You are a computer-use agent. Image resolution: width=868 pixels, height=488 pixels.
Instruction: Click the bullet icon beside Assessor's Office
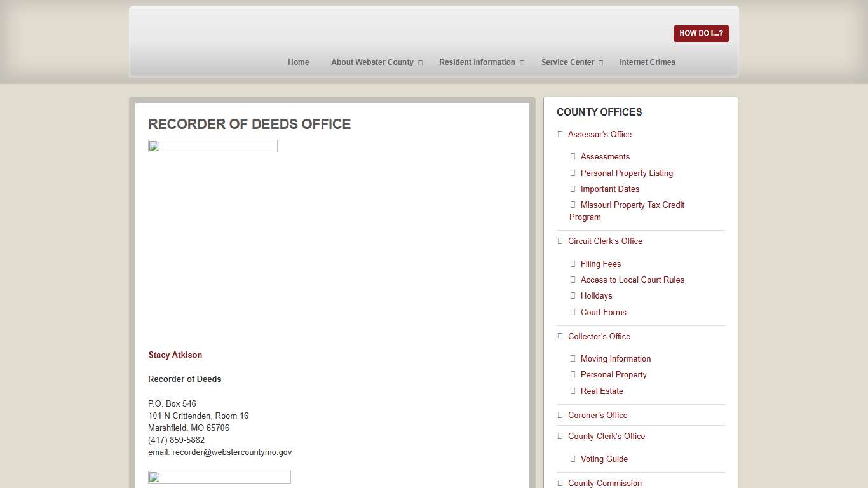tap(560, 134)
